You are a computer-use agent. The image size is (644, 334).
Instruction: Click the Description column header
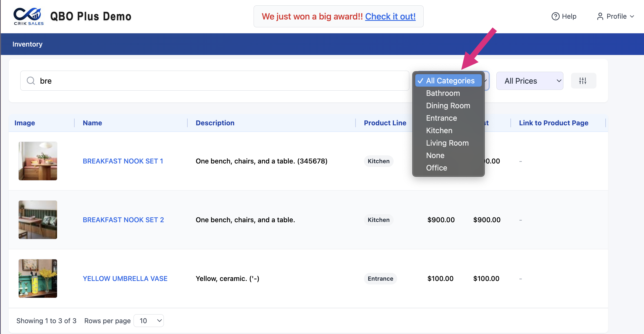215,123
